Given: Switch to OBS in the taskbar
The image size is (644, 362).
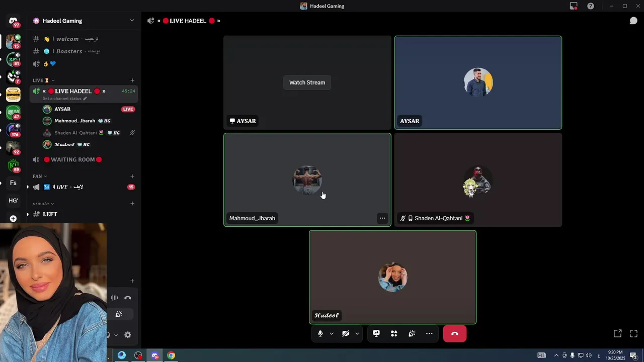Looking at the screenshot, I should coord(138,355).
